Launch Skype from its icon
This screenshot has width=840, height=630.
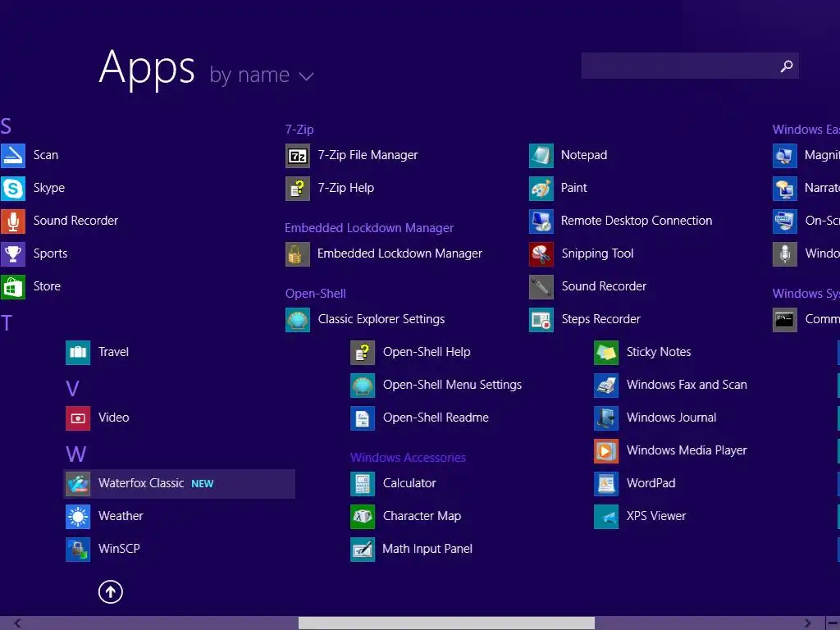13,188
